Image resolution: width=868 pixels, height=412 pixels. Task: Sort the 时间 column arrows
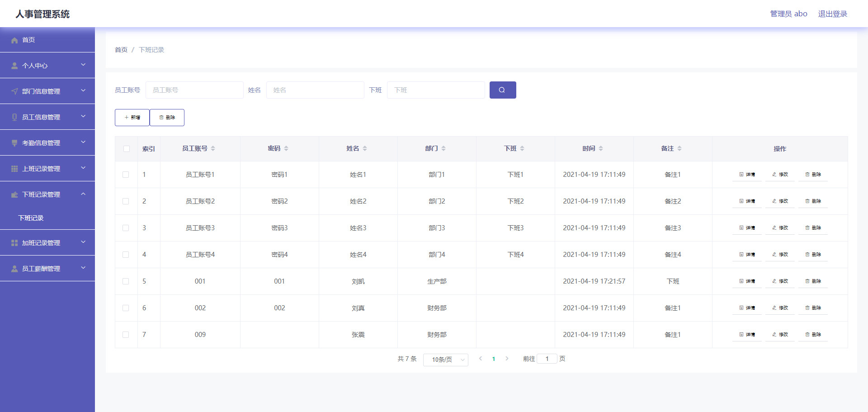tap(601, 148)
